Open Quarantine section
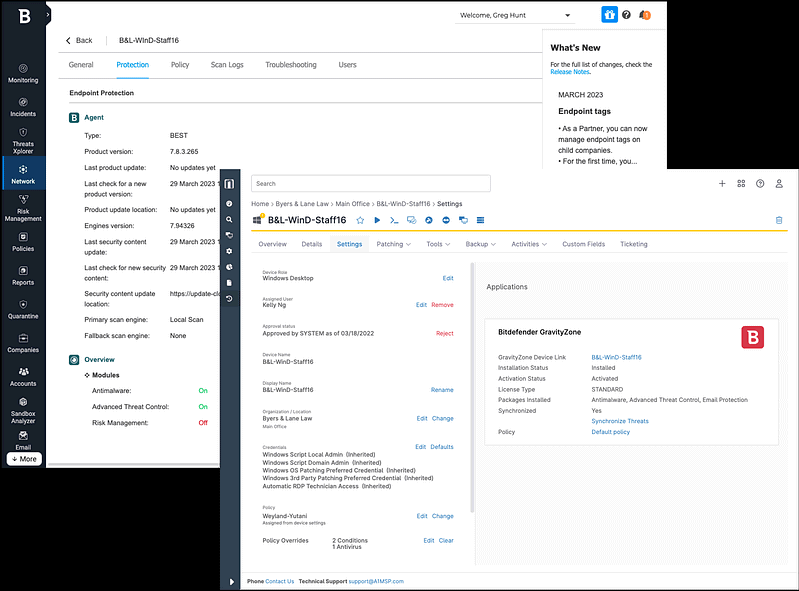This screenshot has height=591, width=799. (23, 309)
